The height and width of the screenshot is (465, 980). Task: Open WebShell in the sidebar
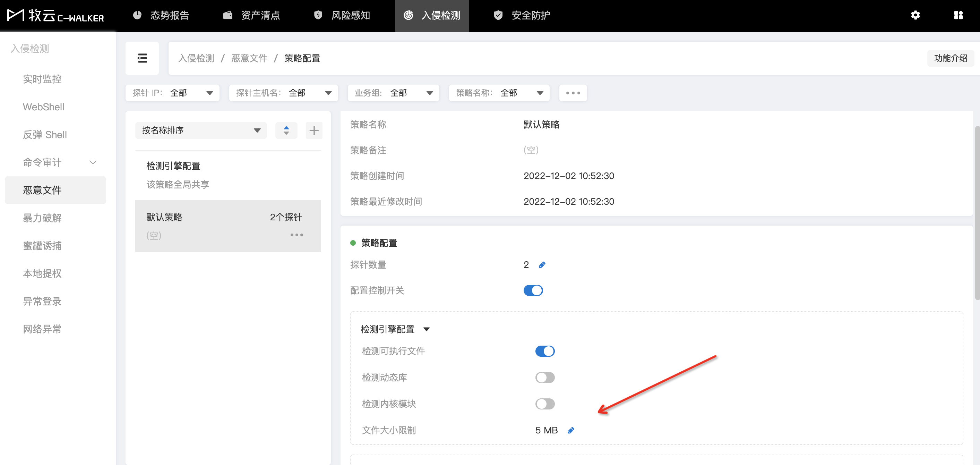click(43, 107)
